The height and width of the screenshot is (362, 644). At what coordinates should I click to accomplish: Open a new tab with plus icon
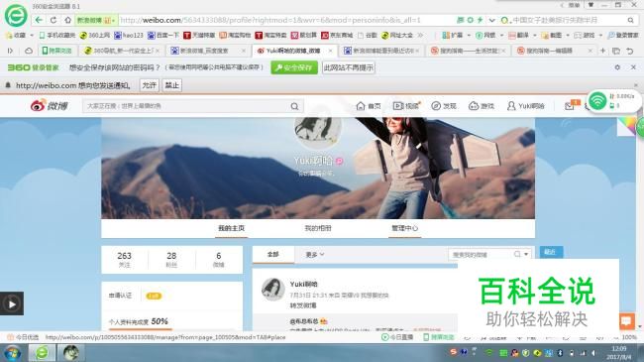tap(602, 51)
